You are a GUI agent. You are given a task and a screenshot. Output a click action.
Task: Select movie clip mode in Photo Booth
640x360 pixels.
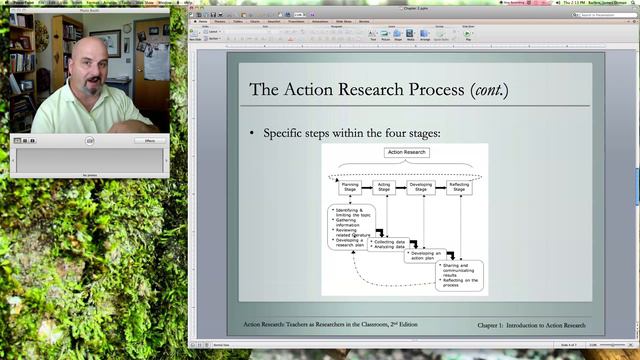[32, 140]
